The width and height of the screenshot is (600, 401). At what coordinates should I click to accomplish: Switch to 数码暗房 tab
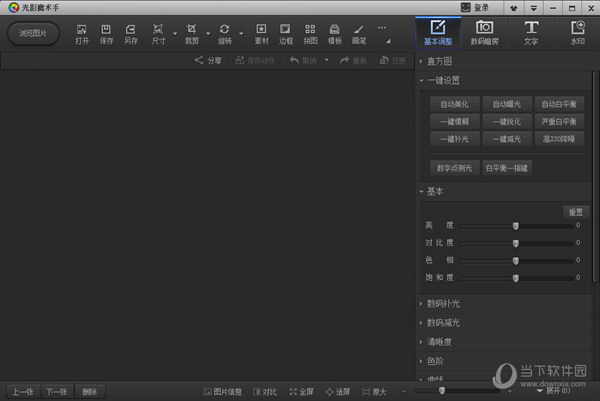[484, 33]
